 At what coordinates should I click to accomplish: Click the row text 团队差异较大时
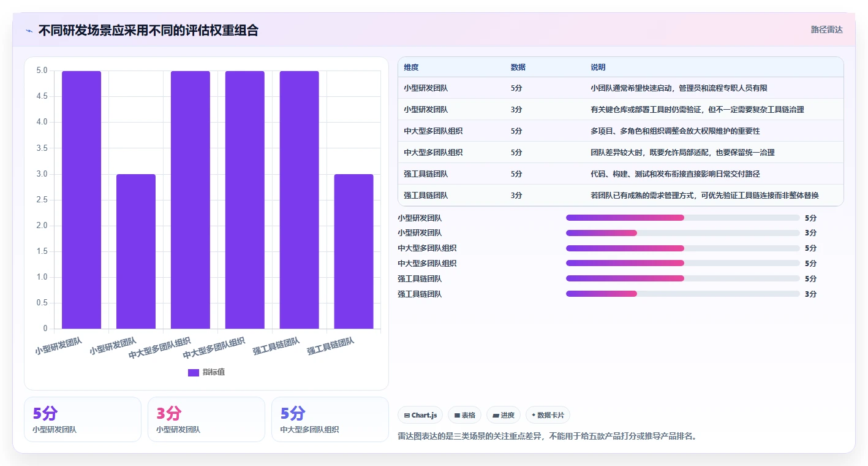click(x=616, y=153)
